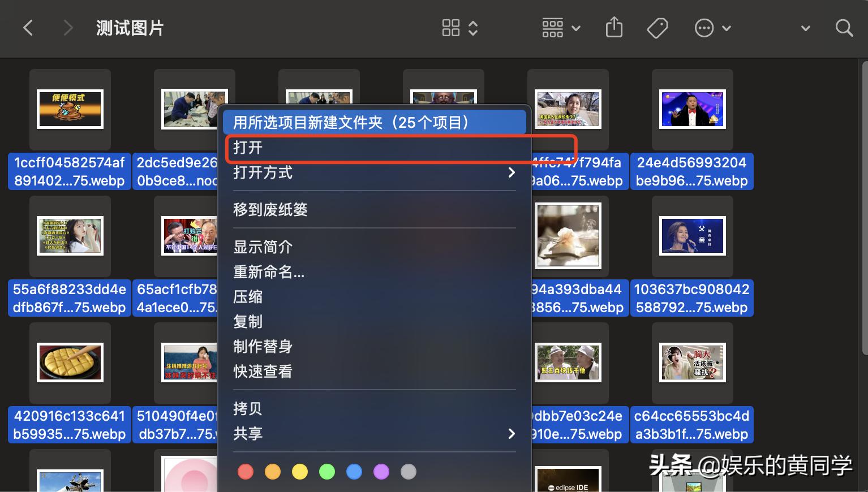Click the item grouping icon in the toolbar
Screen dimensions: 868x492
552,27
